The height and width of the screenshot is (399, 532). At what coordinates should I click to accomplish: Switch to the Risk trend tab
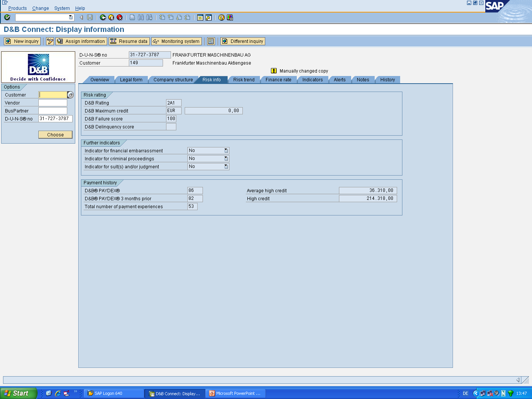[244, 80]
